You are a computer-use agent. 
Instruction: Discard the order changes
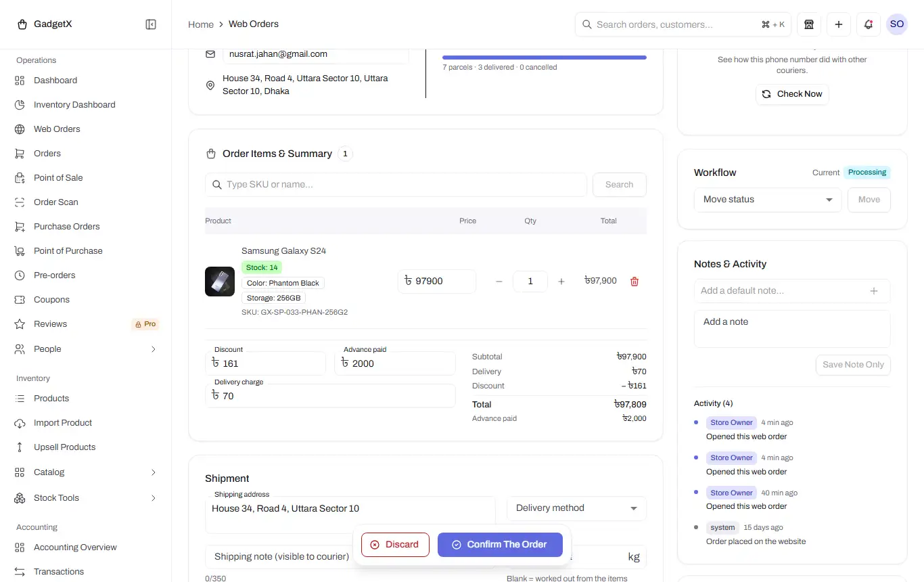coord(395,545)
